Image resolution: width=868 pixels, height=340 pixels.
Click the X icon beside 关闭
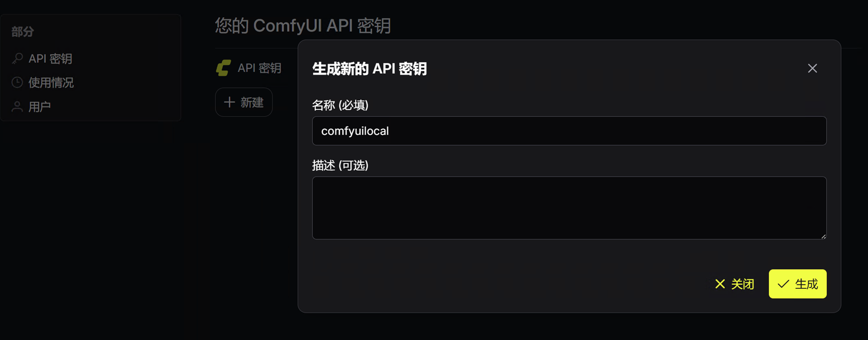(720, 284)
